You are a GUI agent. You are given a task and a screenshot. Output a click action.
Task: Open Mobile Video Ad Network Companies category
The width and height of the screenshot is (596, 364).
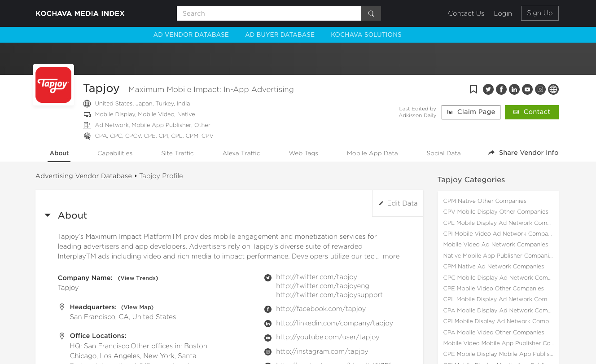point(495,245)
